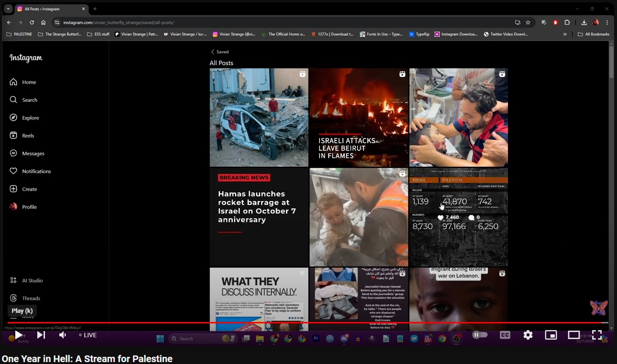
Task: Open man holding injured child reel
Action: point(459,118)
